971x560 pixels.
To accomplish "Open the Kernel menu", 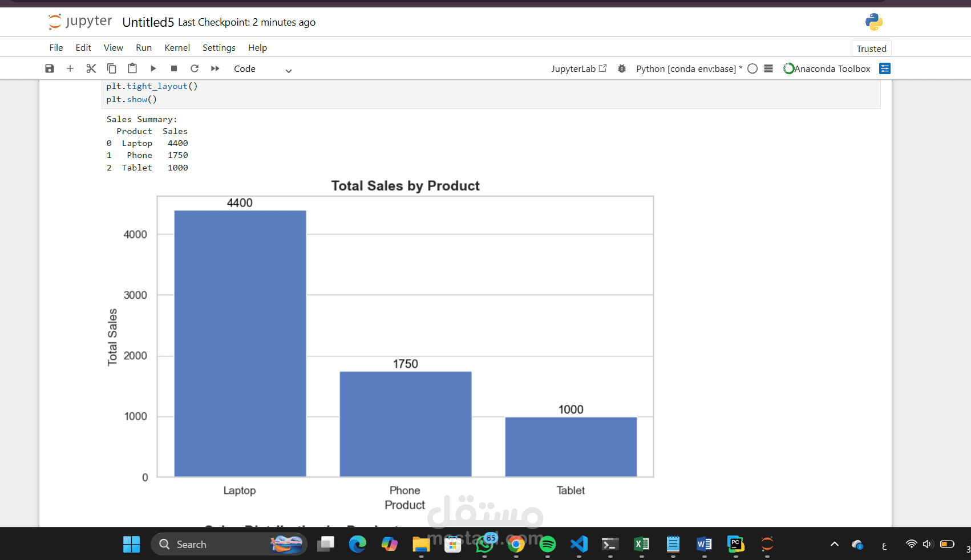I will pyautogui.click(x=177, y=47).
